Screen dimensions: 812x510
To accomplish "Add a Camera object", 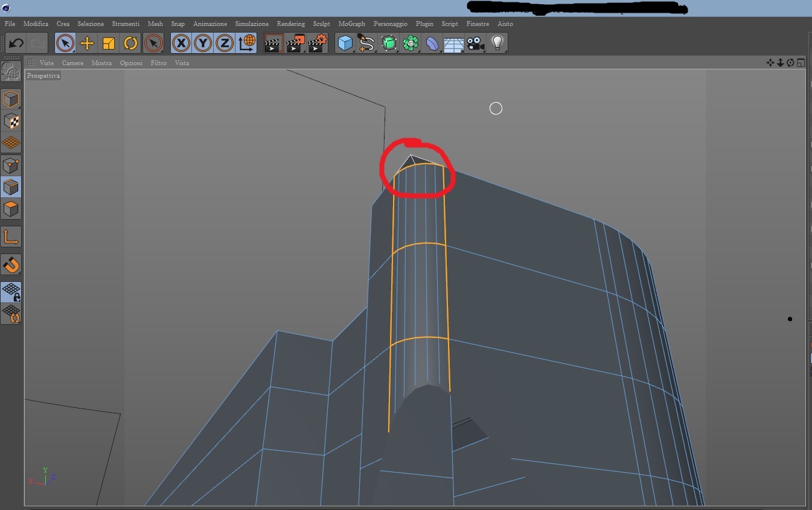I will click(476, 43).
